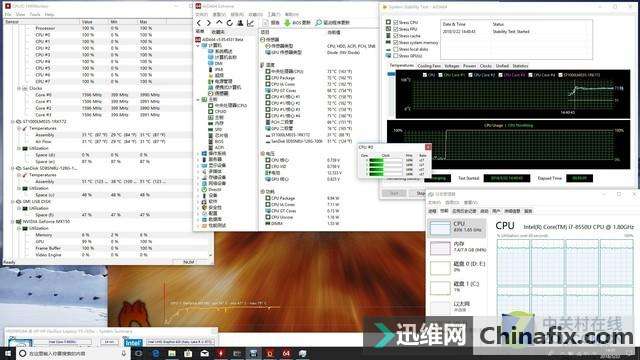Toggle the Stress CPU checkbox
The height and width of the screenshot is (360, 640).
(396, 22)
